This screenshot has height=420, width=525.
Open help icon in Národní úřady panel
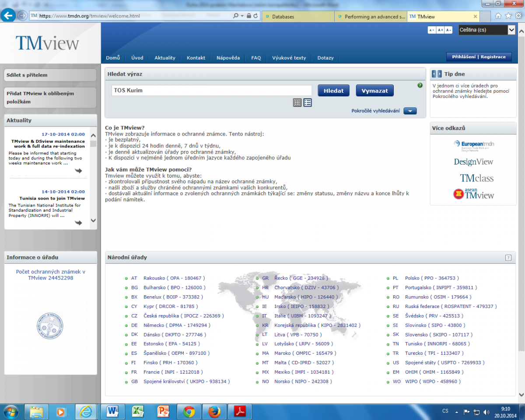[x=508, y=258]
